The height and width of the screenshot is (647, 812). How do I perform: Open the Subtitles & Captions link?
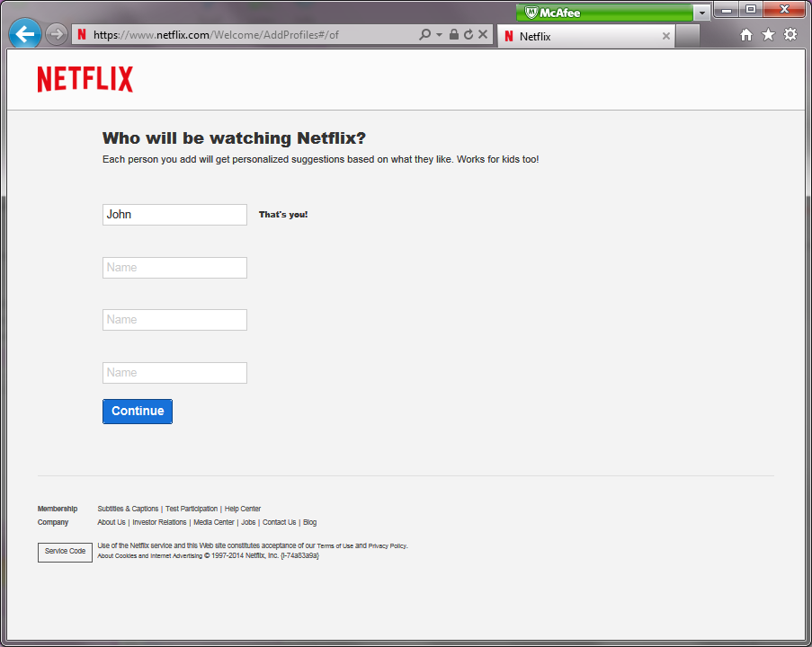click(128, 509)
